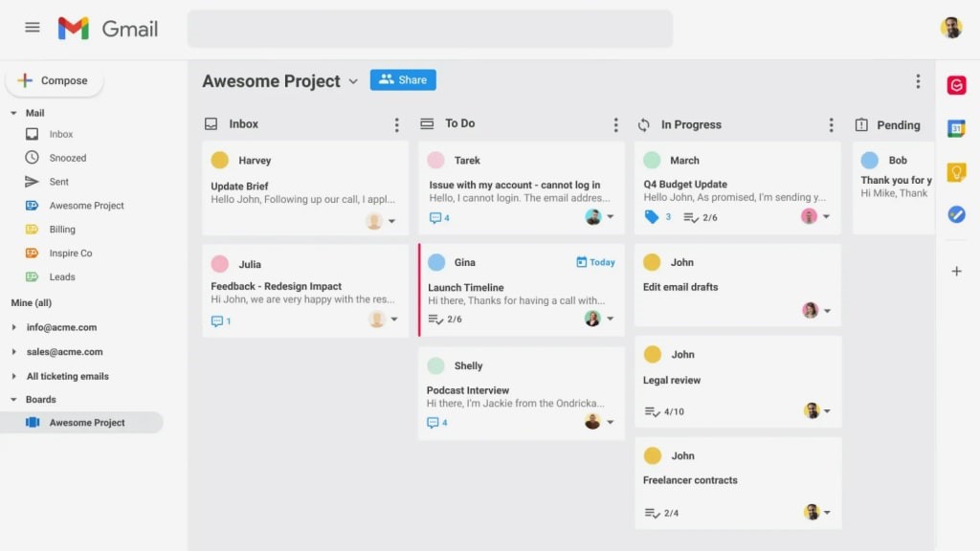Click the Compose button
Viewport: 980px width, 551px height.
(x=55, y=81)
